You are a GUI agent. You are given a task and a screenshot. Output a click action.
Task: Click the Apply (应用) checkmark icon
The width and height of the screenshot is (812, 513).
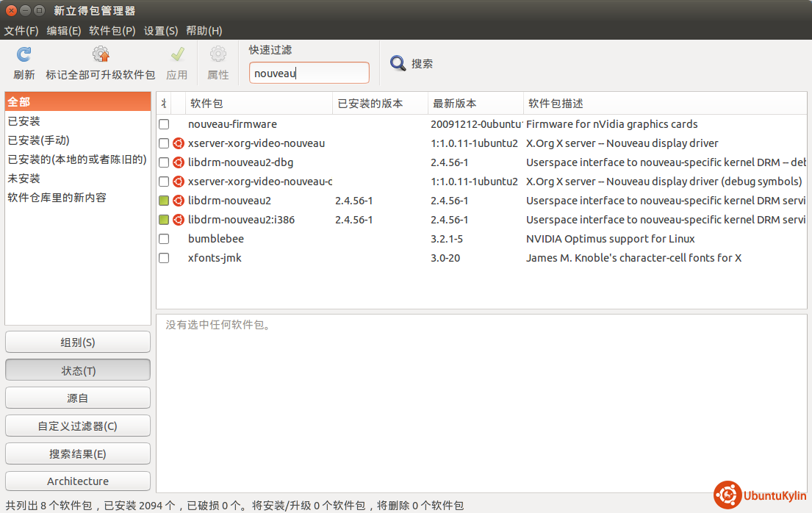[177, 54]
